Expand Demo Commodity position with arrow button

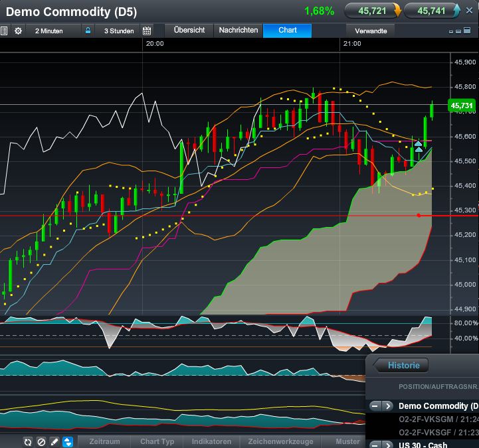pyautogui.click(x=388, y=406)
